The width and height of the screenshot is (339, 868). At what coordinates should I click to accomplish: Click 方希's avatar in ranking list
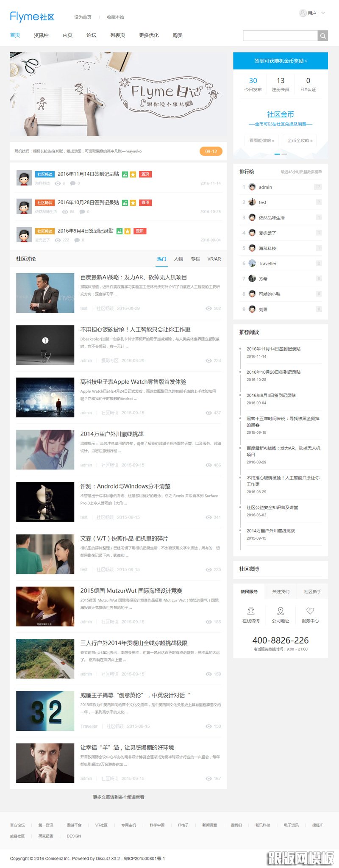coord(252,278)
